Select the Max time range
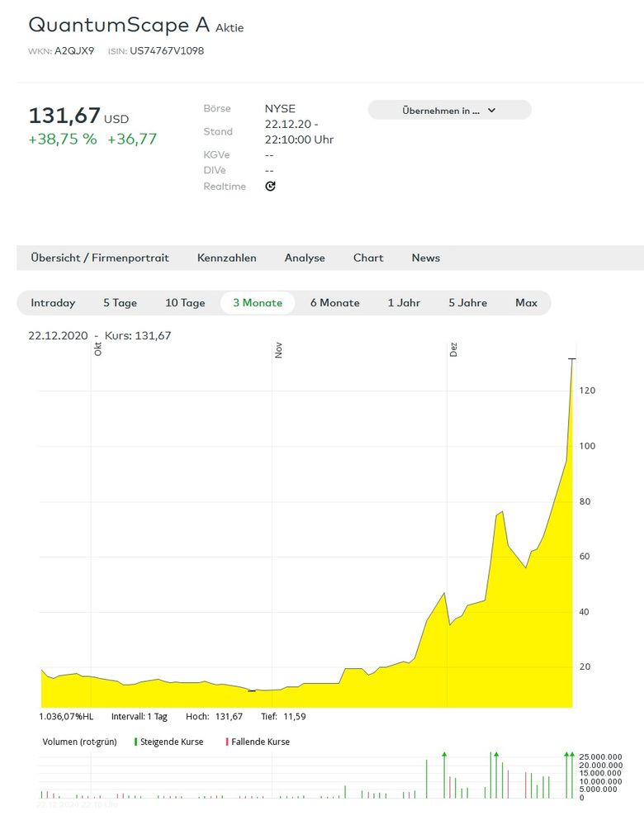The height and width of the screenshot is (825, 644). tap(526, 303)
